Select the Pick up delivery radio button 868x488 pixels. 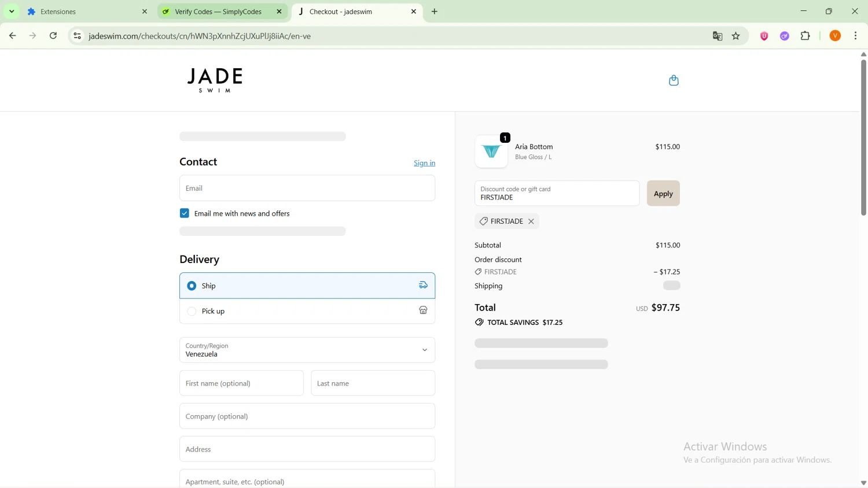(x=192, y=312)
